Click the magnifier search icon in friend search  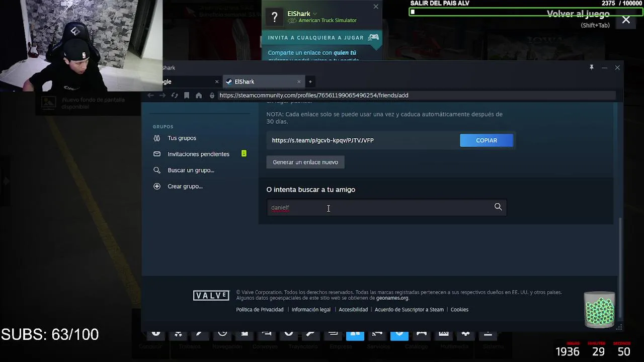[498, 207]
